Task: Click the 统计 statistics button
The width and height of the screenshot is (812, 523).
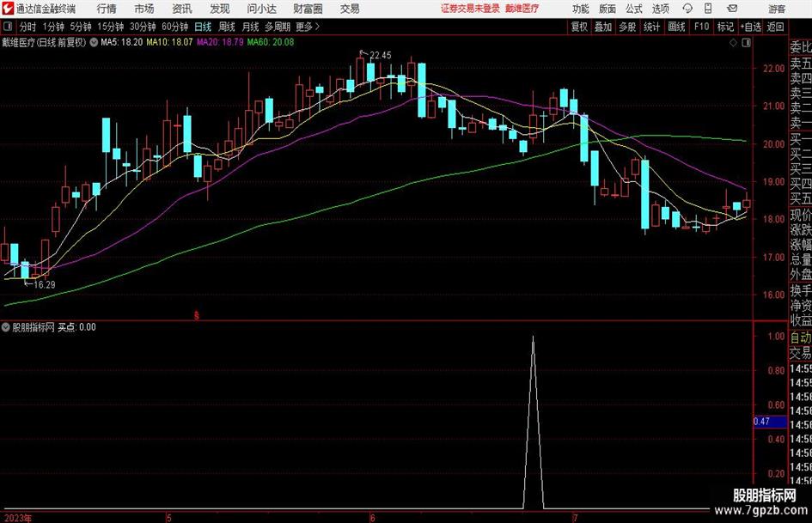Action: tap(651, 27)
